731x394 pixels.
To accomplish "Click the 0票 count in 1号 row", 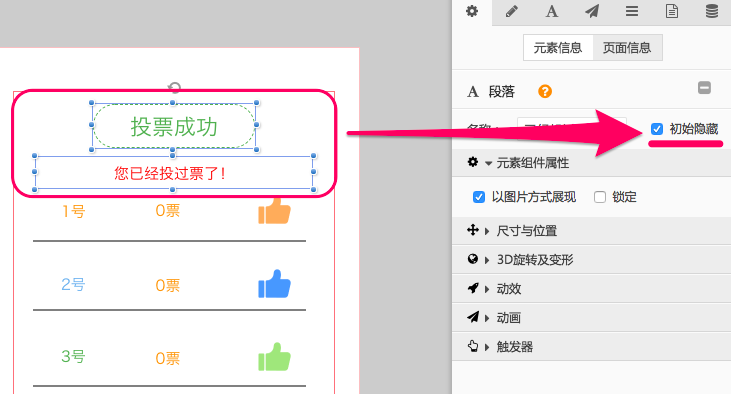I will 167,211.
